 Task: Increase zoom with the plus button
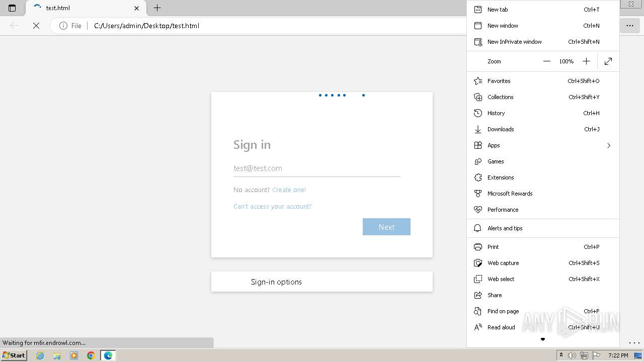[586, 61]
